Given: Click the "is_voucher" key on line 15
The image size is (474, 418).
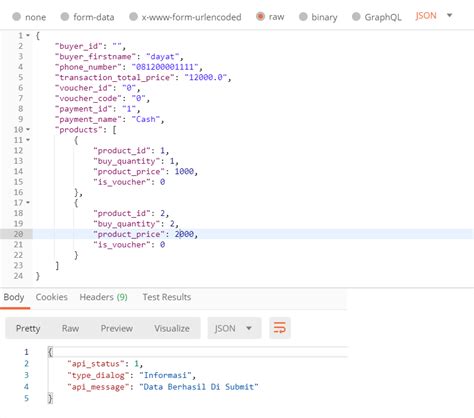Looking at the screenshot, I should click(122, 182).
